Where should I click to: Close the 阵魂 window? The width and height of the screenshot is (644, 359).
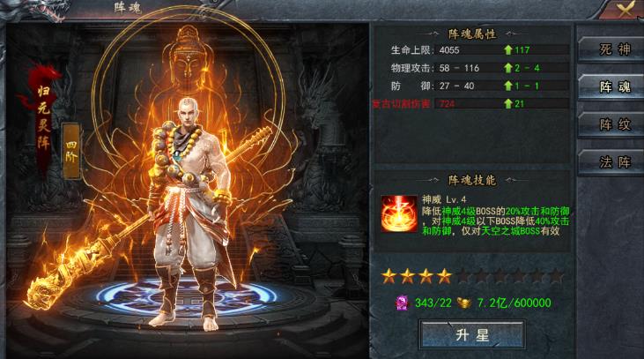tap(625, 10)
